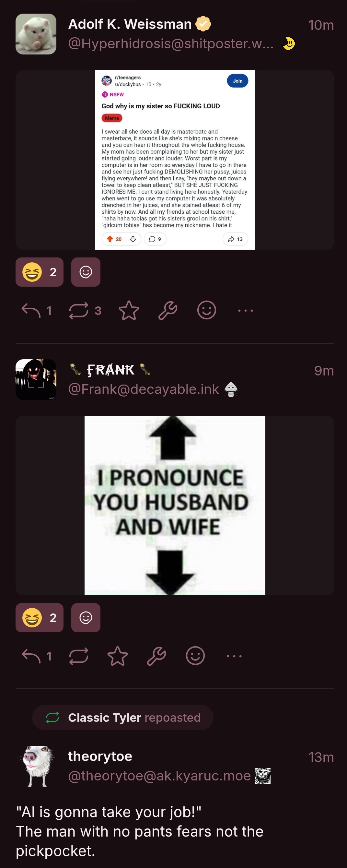This screenshot has height=868, width=347.
Task: Open Classic Tyler's profile from repost banner
Action: pyautogui.click(x=105, y=717)
